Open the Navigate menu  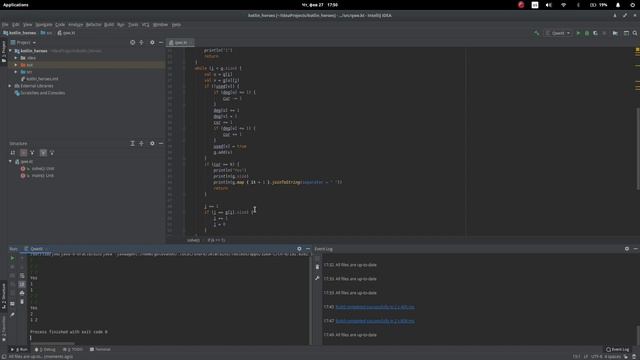44,24
